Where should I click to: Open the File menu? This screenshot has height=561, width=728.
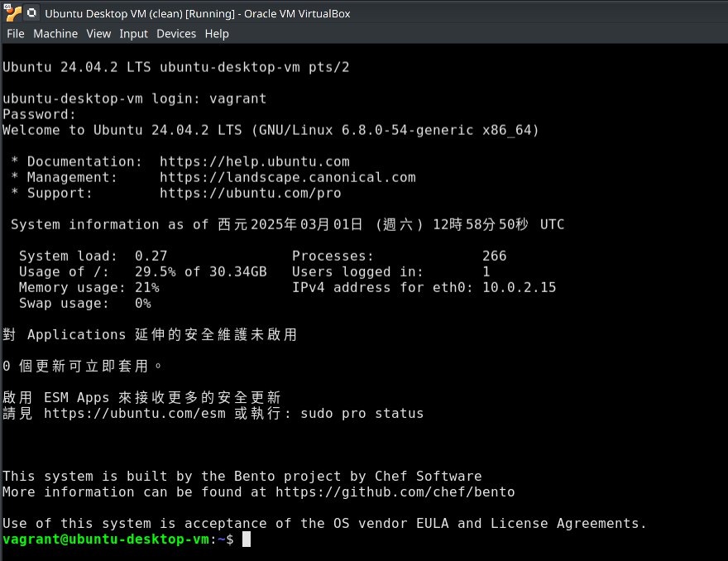[16, 34]
